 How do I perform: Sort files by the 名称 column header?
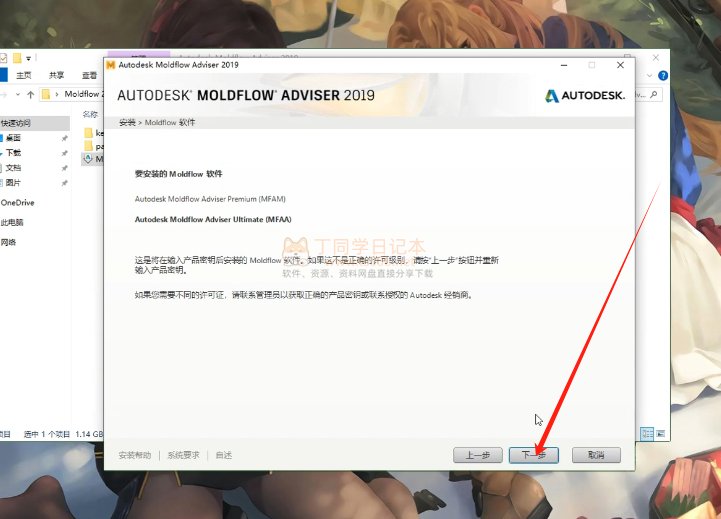(x=90, y=114)
